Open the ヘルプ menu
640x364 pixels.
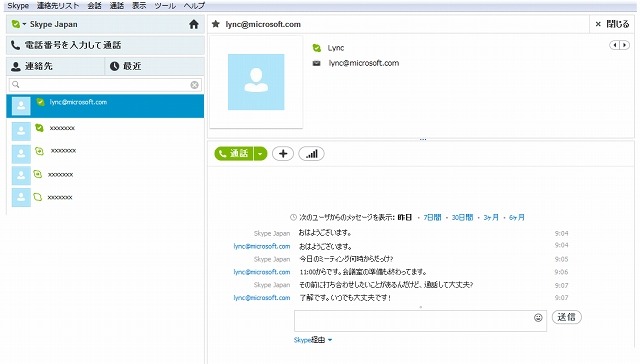[194, 6]
